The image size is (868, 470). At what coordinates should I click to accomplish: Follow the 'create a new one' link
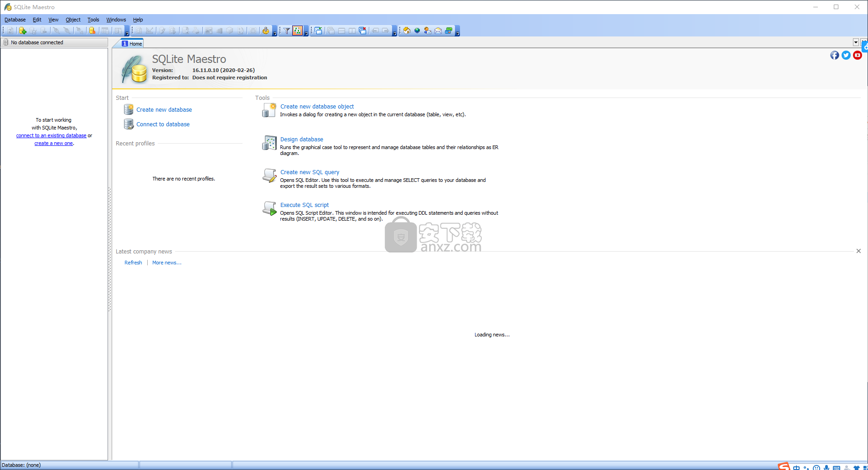(53, 143)
